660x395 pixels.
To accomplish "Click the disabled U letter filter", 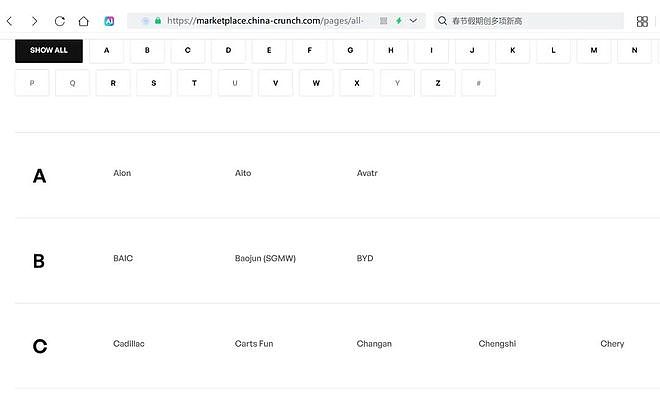I will pyautogui.click(x=235, y=83).
